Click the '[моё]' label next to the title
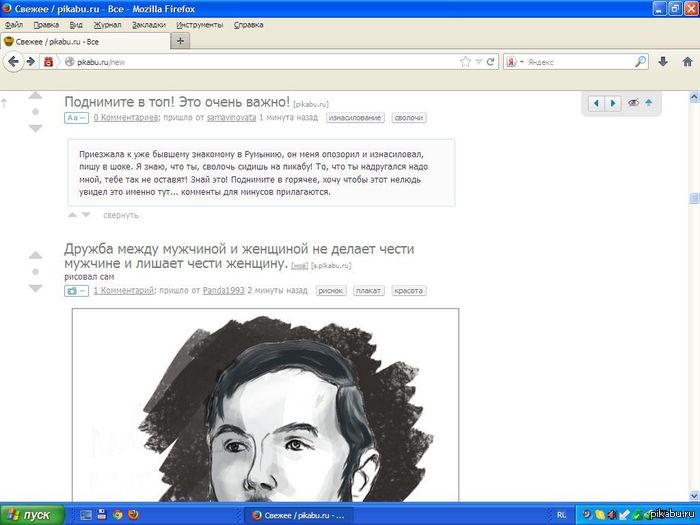Screen dimensions: 700x525 pyautogui.click(x=300, y=266)
